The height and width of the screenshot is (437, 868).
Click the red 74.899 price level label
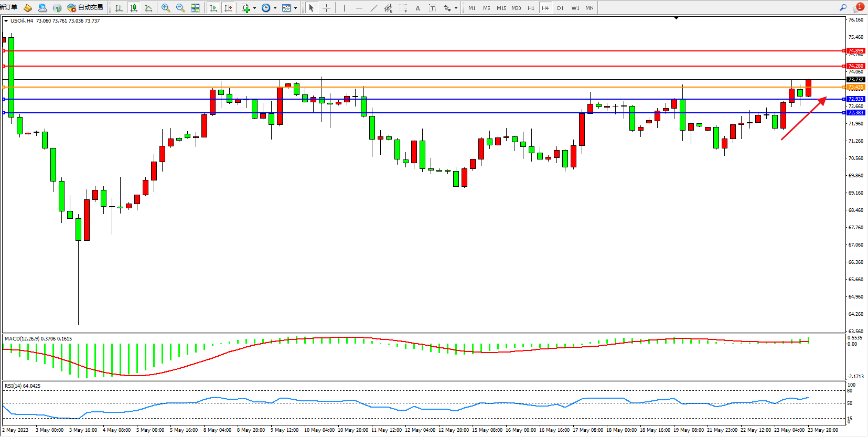[855, 51]
